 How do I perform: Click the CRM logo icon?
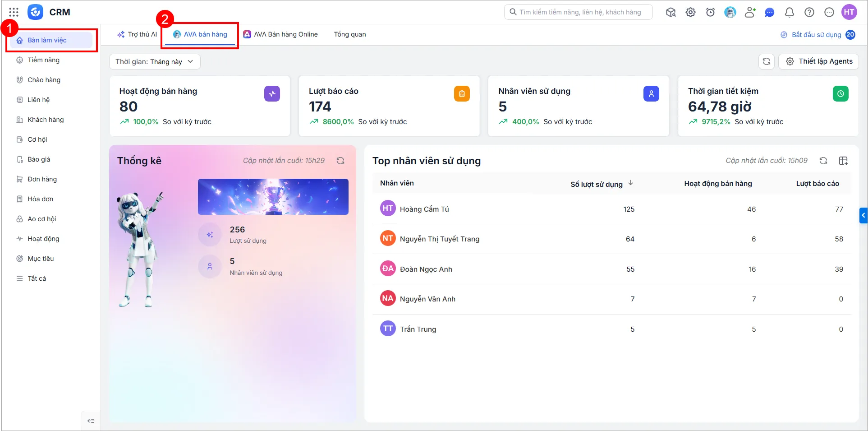pos(35,12)
